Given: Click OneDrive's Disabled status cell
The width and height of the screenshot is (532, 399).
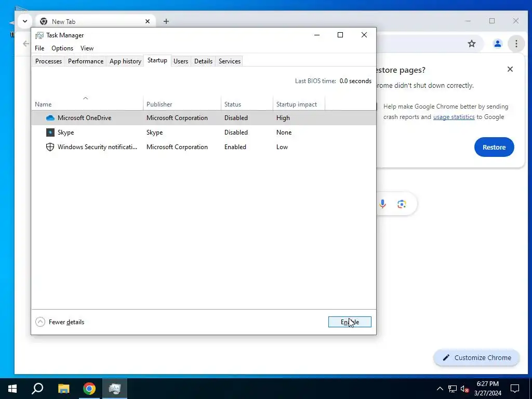Looking at the screenshot, I should (236, 118).
